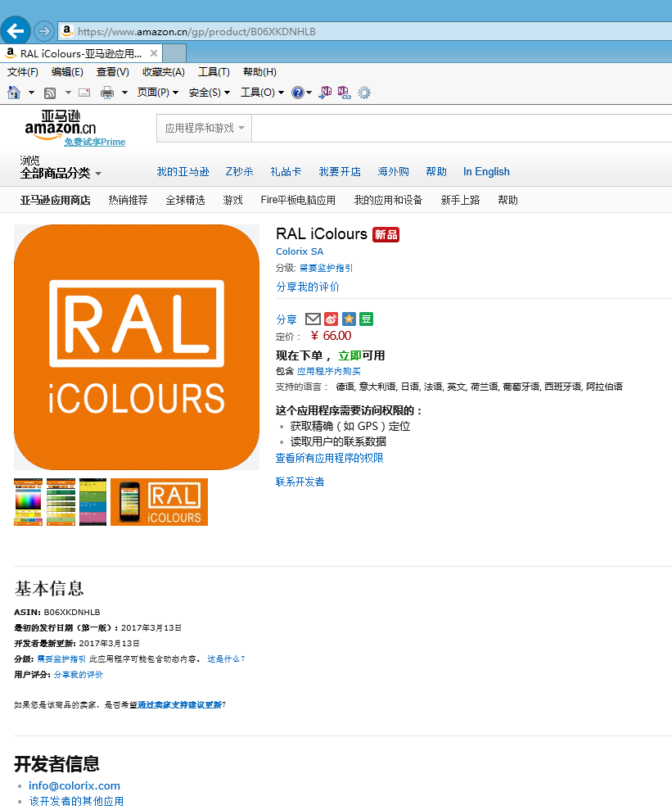Click the browser Forward arrow button

point(44,31)
